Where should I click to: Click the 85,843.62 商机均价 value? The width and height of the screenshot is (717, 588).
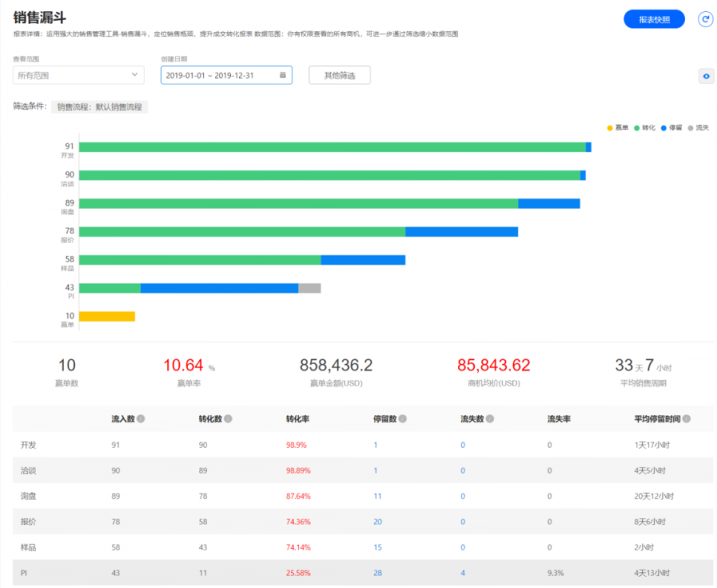[494, 366]
